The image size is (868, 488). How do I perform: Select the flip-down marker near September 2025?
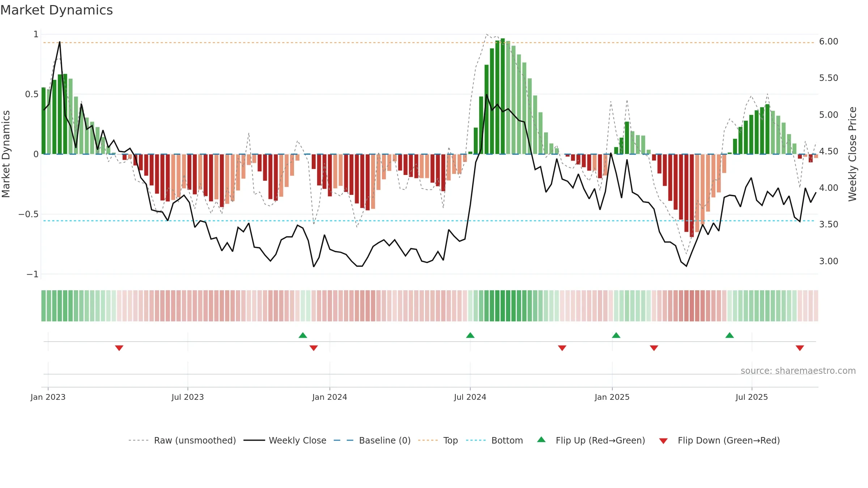(x=800, y=348)
